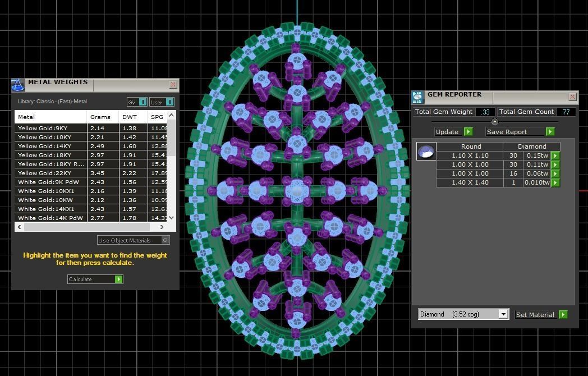The image size is (588, 376).
Task: Close the Gem Reporter panel
Action: click(573, 97)
